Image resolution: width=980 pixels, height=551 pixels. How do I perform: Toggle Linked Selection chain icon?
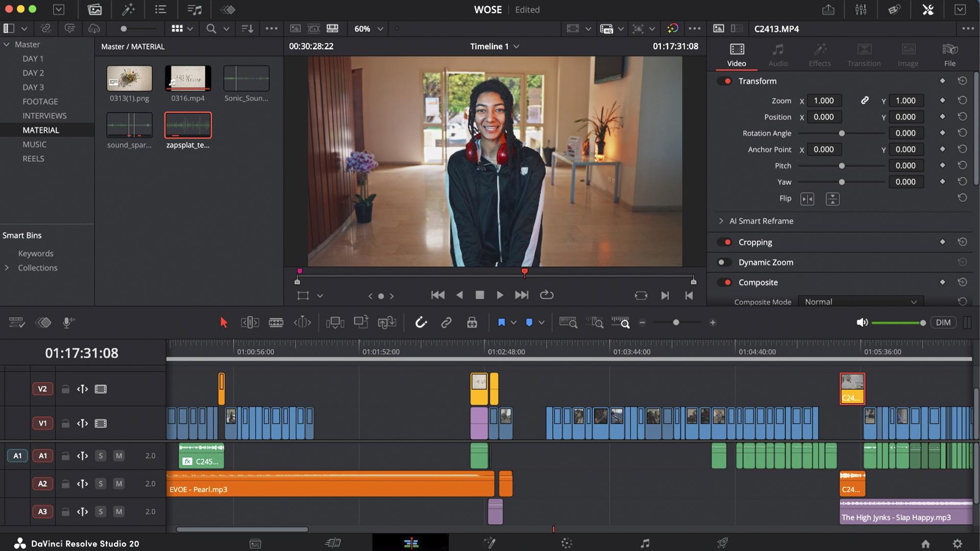[x=446, y=322]
